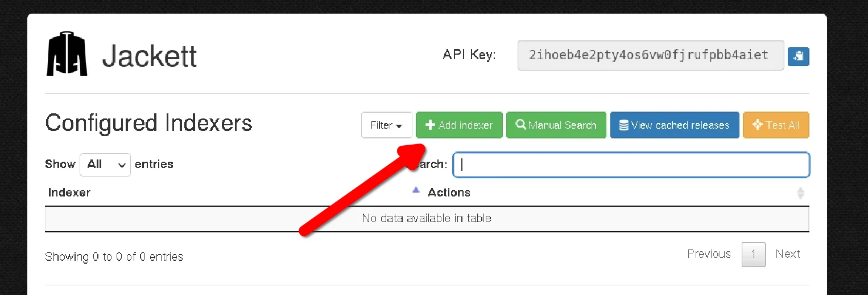
Task: Focus the indexer Search text box
Action: (631, 165)
